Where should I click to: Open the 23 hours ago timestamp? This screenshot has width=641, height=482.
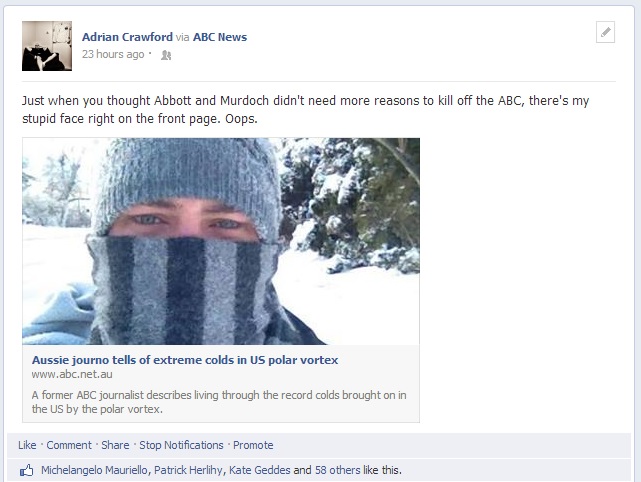[113, 54]
